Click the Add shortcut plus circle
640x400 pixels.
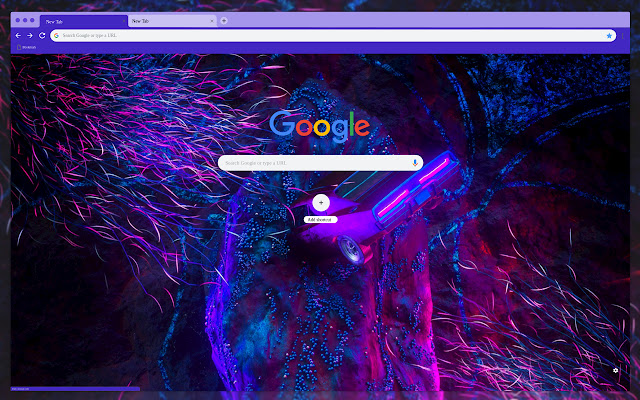pos(321,203)
